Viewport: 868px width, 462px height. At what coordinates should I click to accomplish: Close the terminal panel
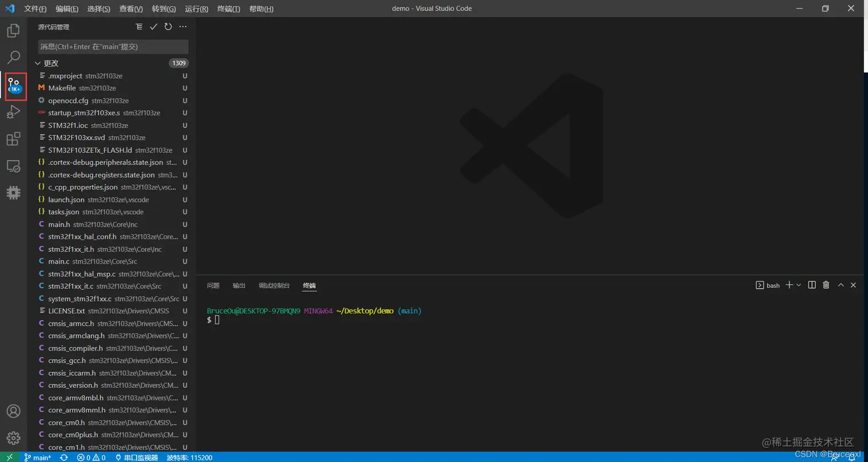pyautogui.click(x=854, y=285)
